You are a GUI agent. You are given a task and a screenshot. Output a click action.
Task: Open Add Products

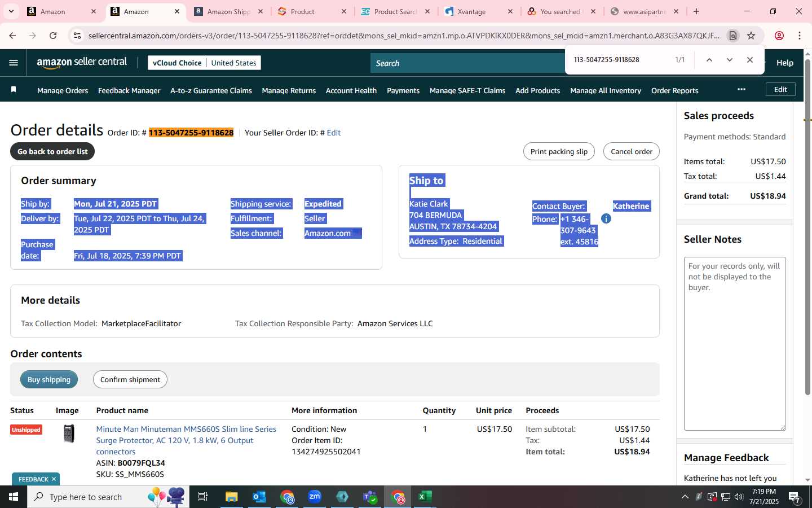tap(537, 90)
